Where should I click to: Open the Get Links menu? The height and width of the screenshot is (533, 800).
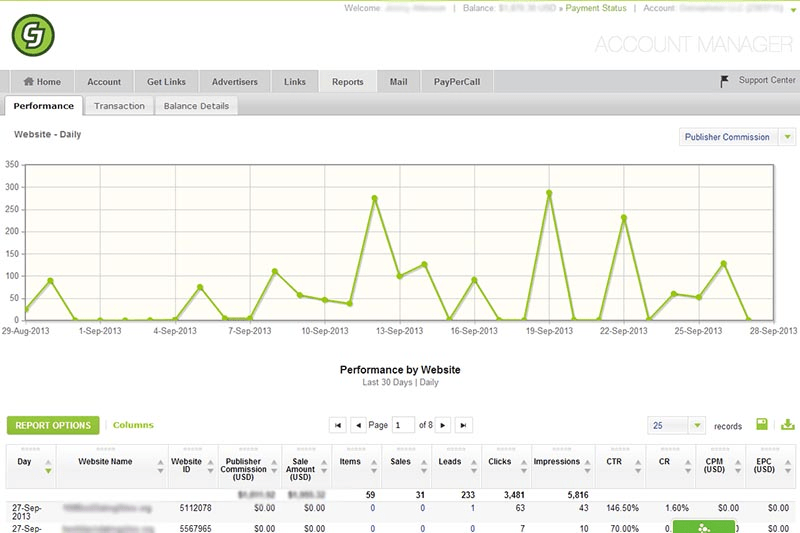coord(166,82)
